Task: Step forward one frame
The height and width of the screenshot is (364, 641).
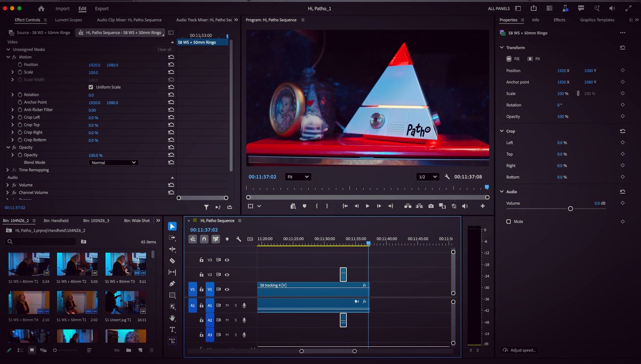Action: pyautogui.click(x=379, y=206)
